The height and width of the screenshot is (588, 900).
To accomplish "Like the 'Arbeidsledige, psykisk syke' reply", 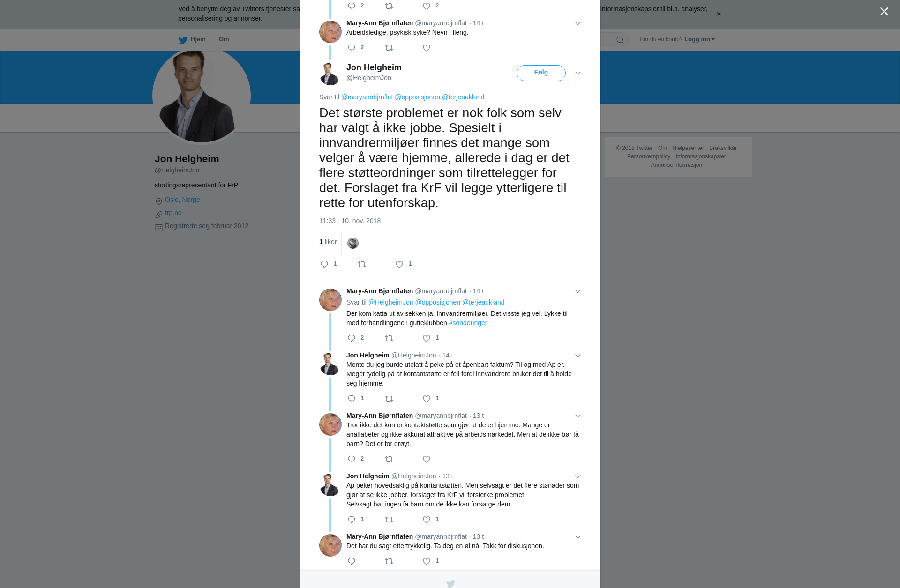I will 427,48.
